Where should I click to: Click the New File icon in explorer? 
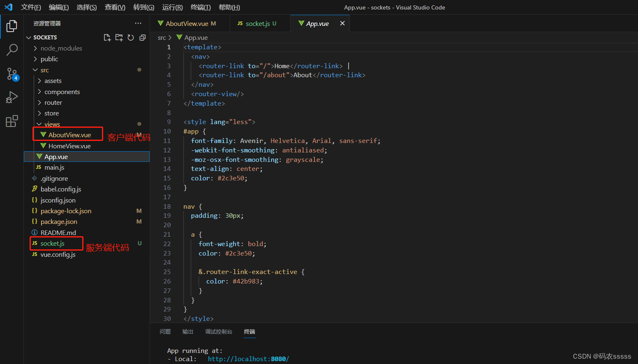click(107, 37)
